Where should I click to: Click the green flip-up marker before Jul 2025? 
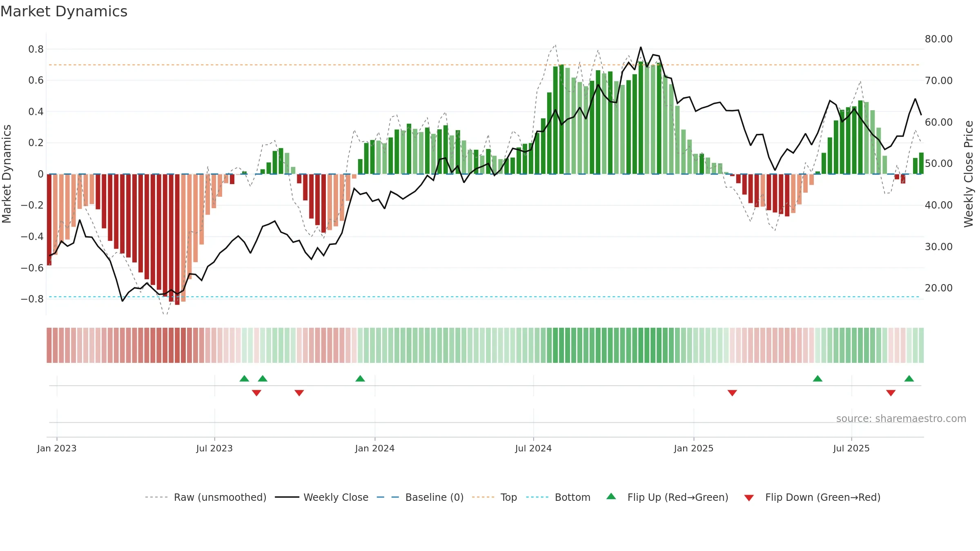pos(817,378)
